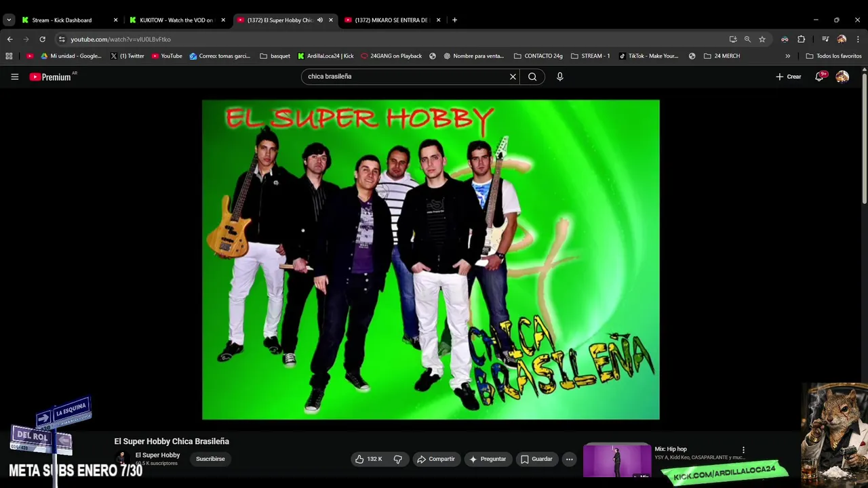Click the magnifier search button

pos(532,77)
